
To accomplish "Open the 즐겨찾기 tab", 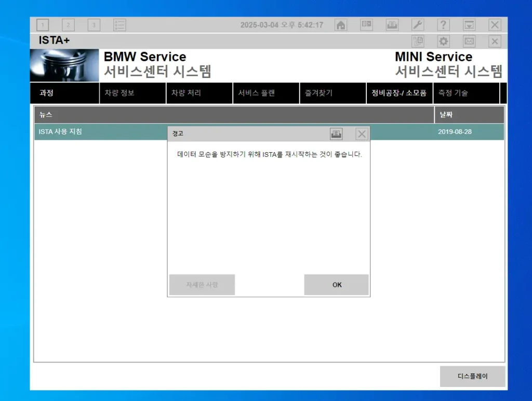I will point(333,93).
